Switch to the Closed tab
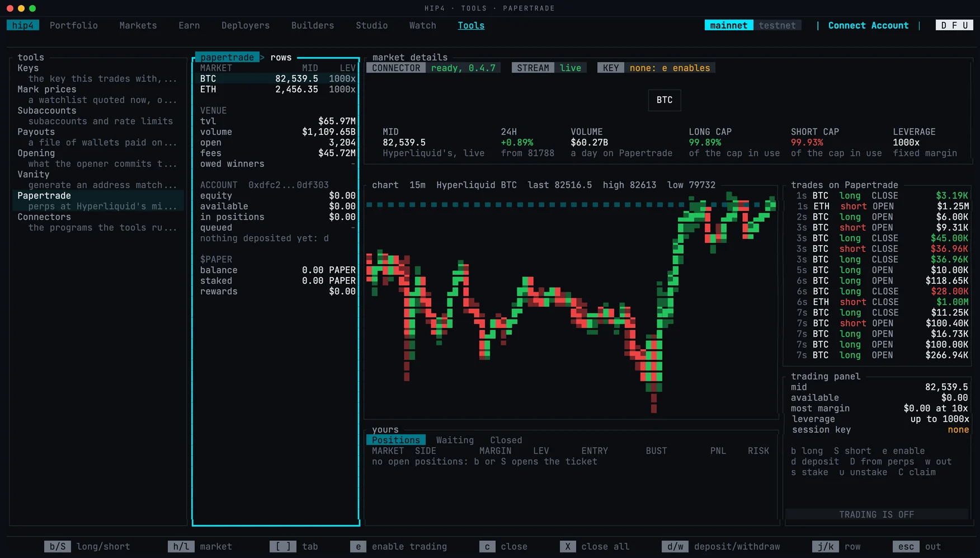980x558 pixels. pyautogui.click(x=506, y=440)
